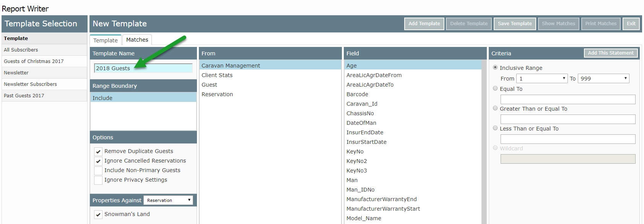
Task: Open the range To dropdown showing 999
Action: coord(603,78)
